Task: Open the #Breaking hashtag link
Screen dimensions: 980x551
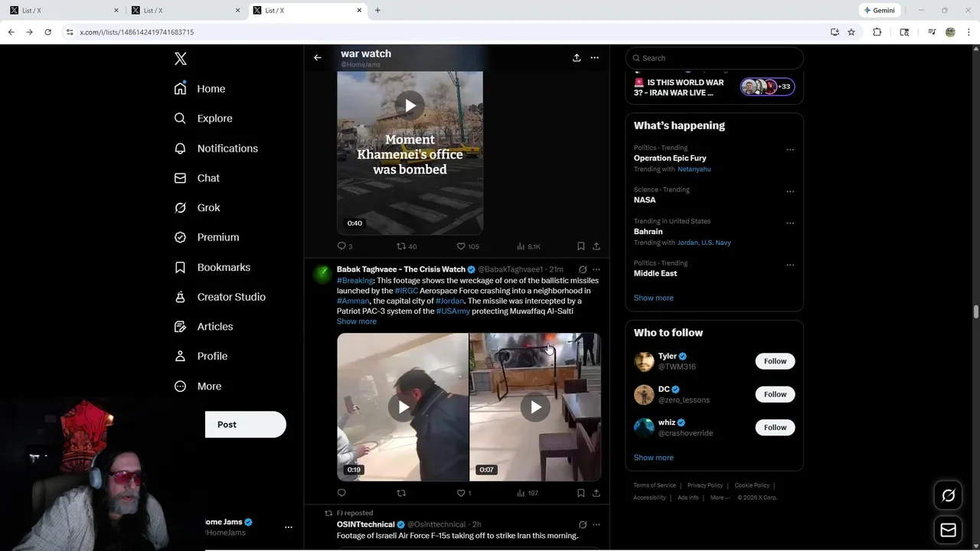Action: click(355, 281)
